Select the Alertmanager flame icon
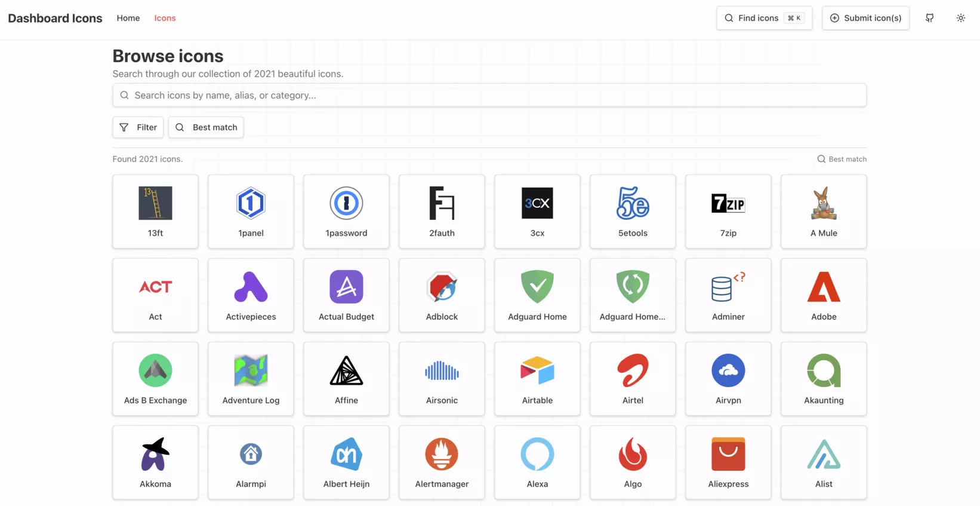Image resolution: width=980 pixels, height=506 pixels. point(442,462)
